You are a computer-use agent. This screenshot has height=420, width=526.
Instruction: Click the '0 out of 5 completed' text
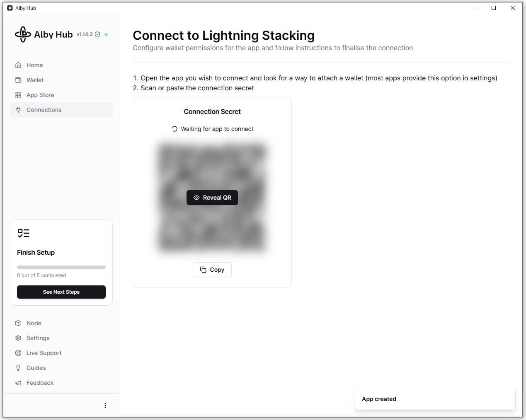point(41,275)
